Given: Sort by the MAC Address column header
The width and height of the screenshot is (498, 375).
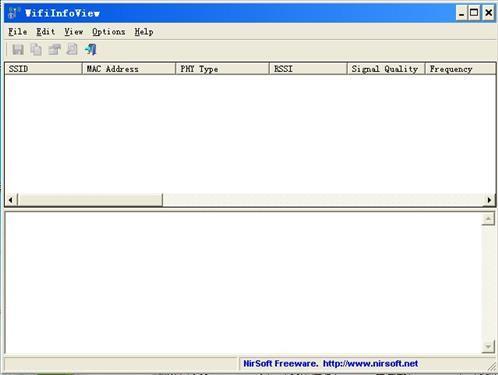Looking at the screenshot, I should coord(129,69).
